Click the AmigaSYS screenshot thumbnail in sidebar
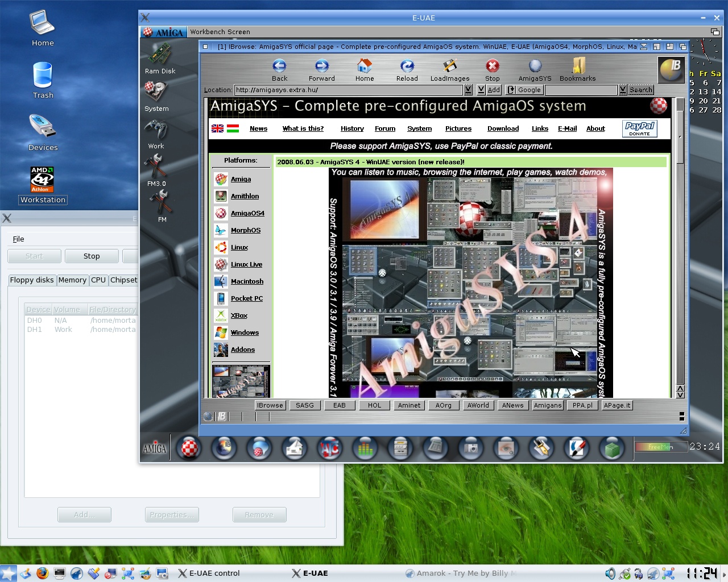 coord(241,381)
